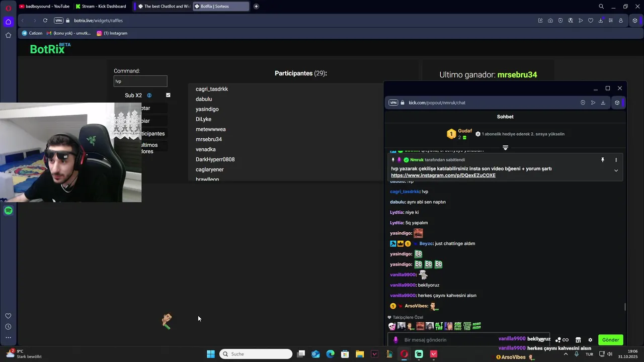This screenshot has width=644, height=362.
Task: Click the chat scrollbar thumb
Action: point(625,307)
